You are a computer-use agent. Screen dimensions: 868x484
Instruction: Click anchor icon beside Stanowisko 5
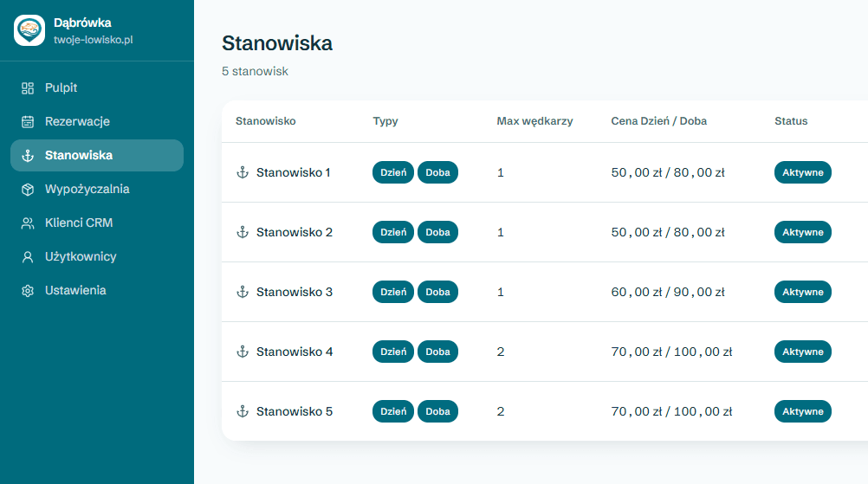click(x=243, y=411)
